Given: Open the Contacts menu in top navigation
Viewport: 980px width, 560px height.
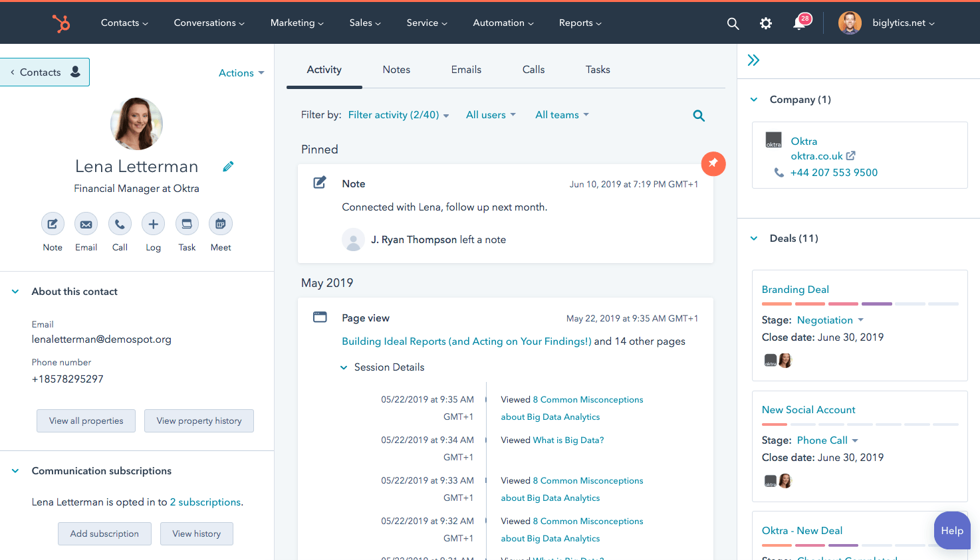Looking at the screenshot, I should (x=124, y=23).
